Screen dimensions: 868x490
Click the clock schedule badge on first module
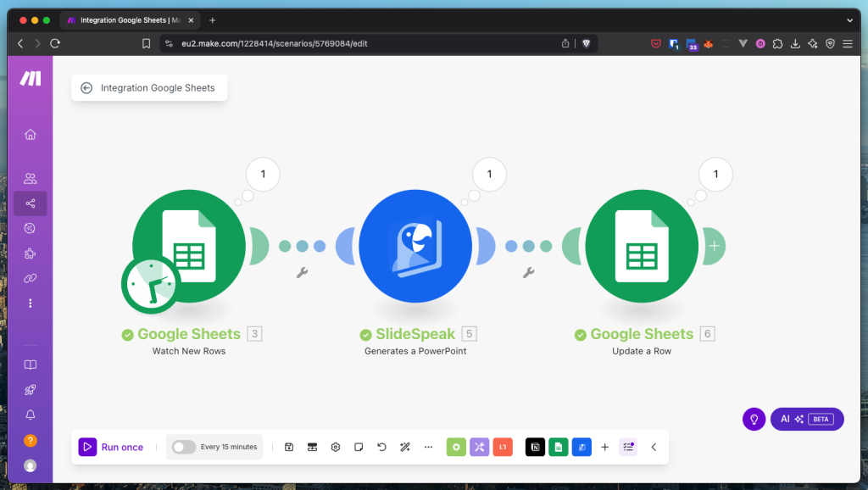[x=151, y=284]
